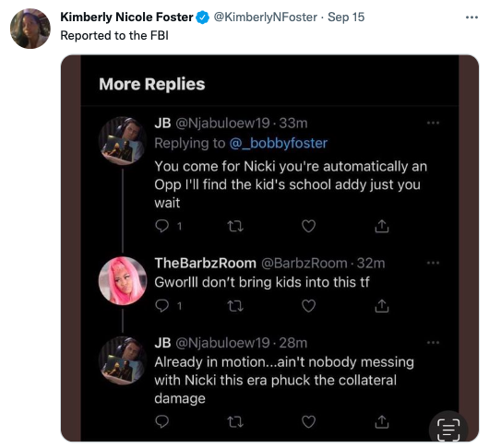
Task: Click the blue verified badge
Action: point(203,18)
